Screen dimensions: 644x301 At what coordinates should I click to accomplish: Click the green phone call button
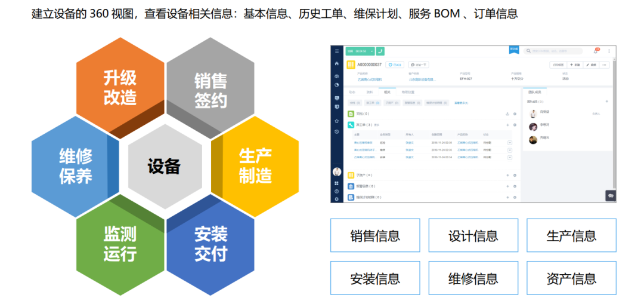380,51
